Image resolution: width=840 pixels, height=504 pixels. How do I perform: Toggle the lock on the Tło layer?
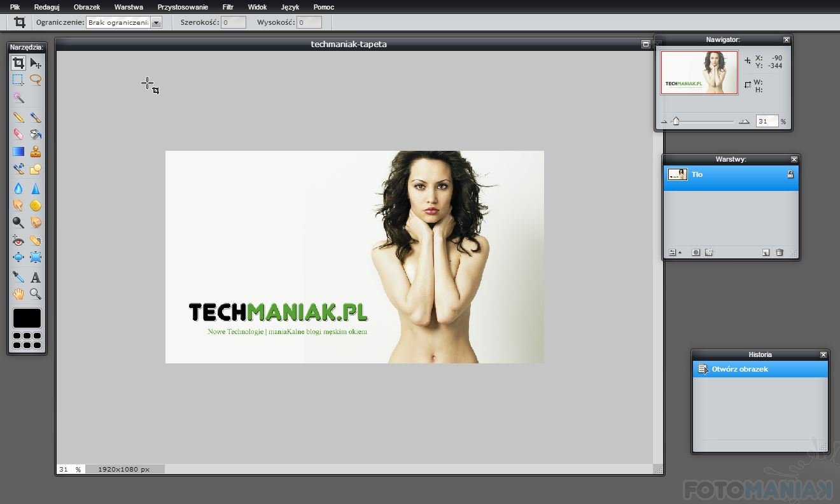pyautogui.click(x=790, y=174)
